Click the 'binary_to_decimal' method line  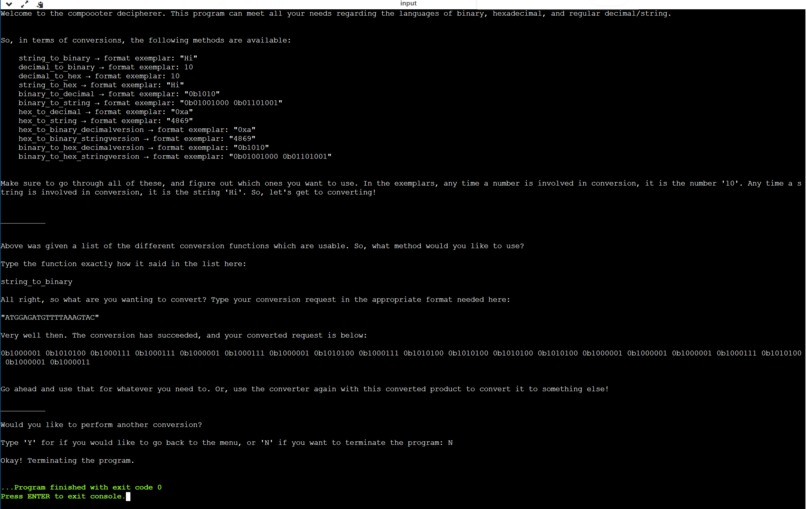pos(119,94)
